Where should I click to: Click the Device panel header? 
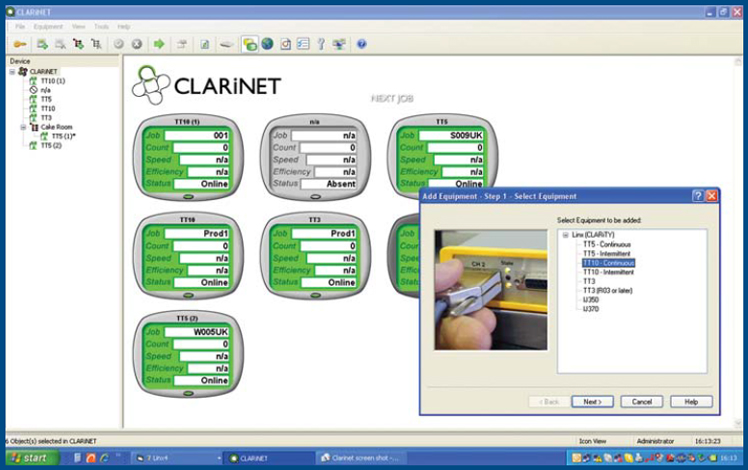click(62, 61)
